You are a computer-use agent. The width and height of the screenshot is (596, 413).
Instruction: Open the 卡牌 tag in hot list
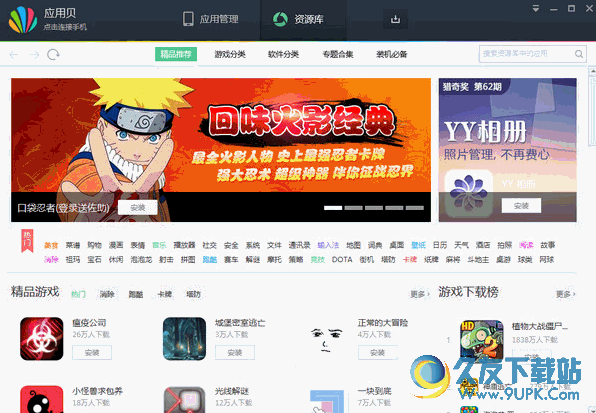[410, 260]
